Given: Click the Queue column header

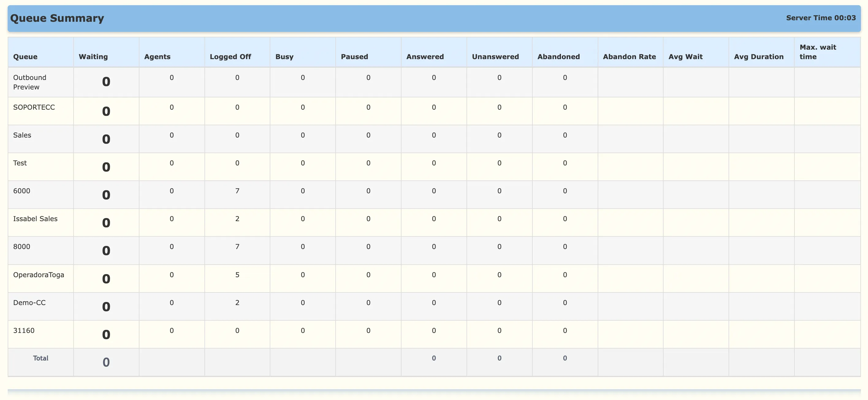Looking at the screenshot, I should pyautogui.click(x=25, y=57).
